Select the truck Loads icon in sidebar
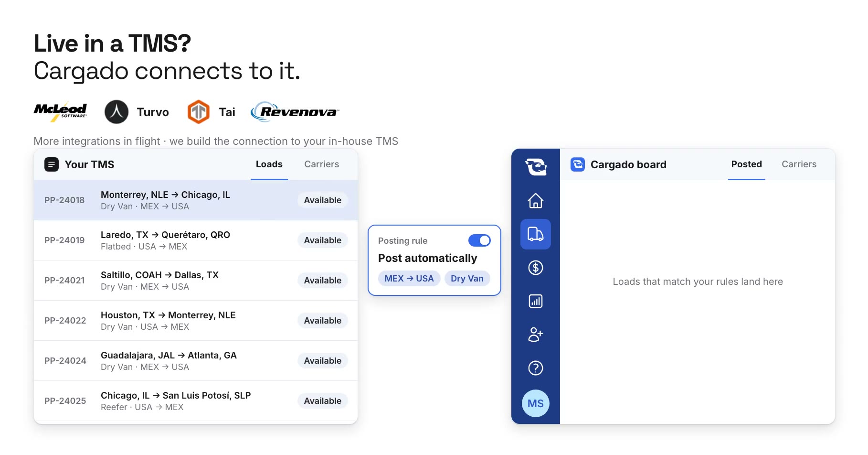 pyautogui.click(x=535, y=234)
